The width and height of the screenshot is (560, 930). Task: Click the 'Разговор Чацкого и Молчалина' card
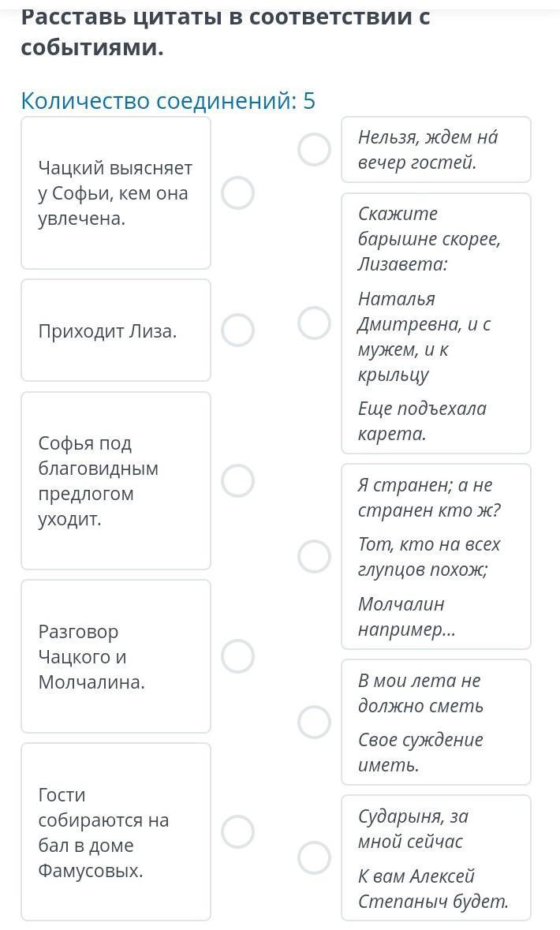[116, 656]
